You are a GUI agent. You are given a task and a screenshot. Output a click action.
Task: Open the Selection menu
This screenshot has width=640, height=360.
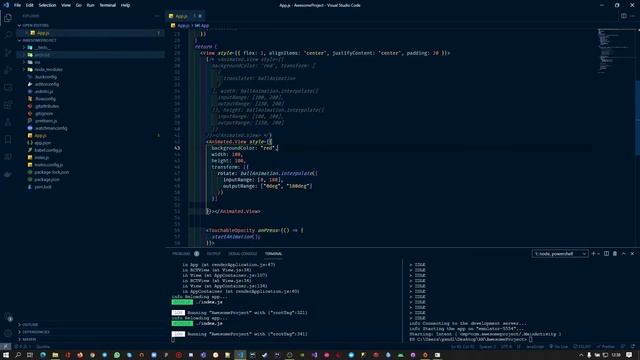pos(47,5)
